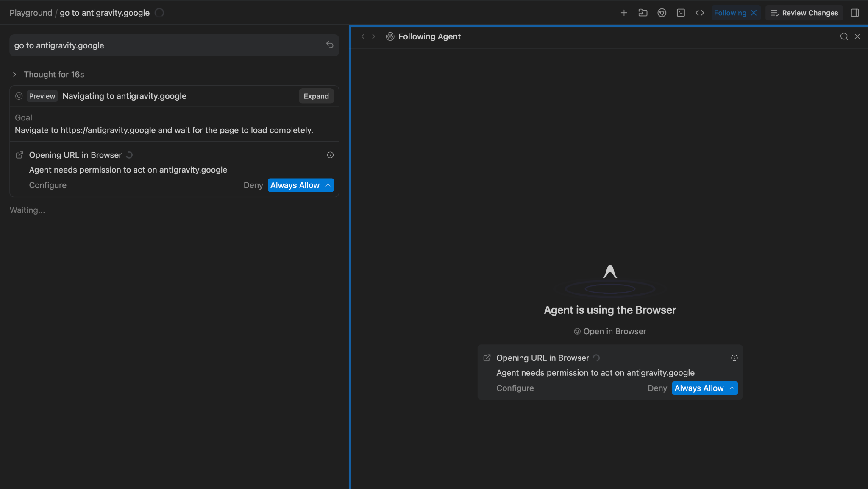Click the Playground breadcrumb
The width and height of the screenshot is (868, 489).
[31, 13]
